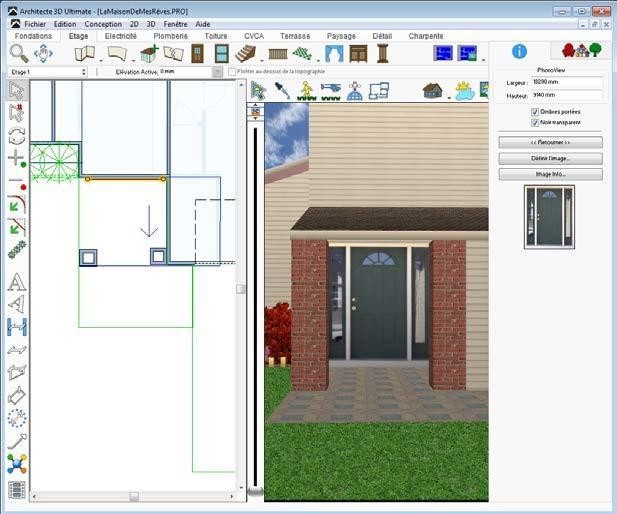Click the Largeur input field

click(x=567, y=82)
